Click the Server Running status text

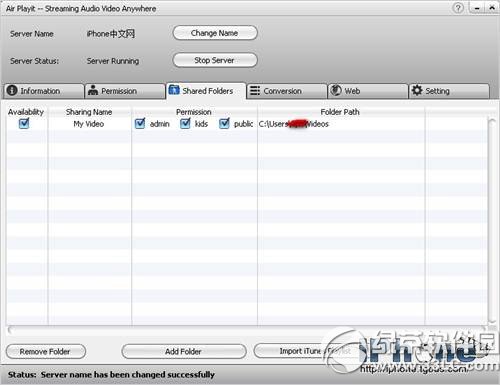point(113,61)
